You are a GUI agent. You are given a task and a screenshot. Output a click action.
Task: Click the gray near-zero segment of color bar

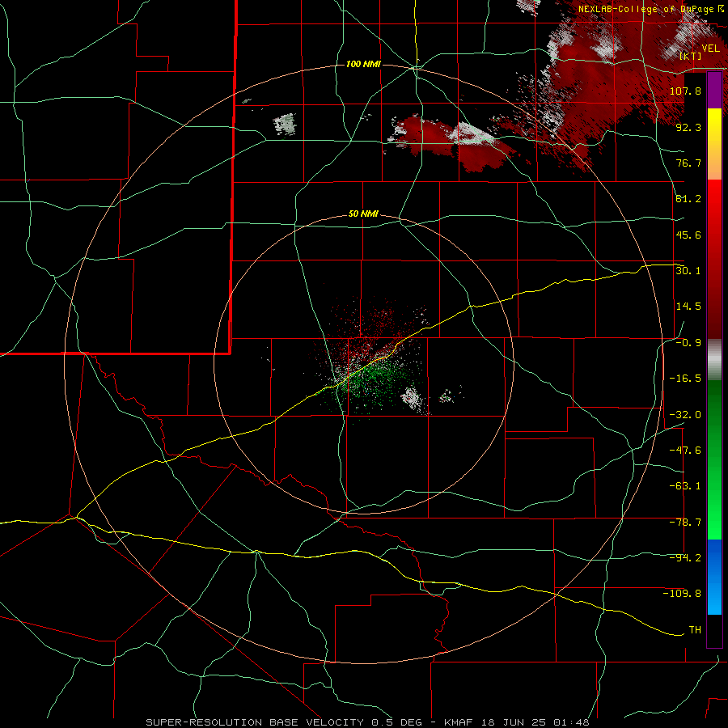click(x=714, y=360)
